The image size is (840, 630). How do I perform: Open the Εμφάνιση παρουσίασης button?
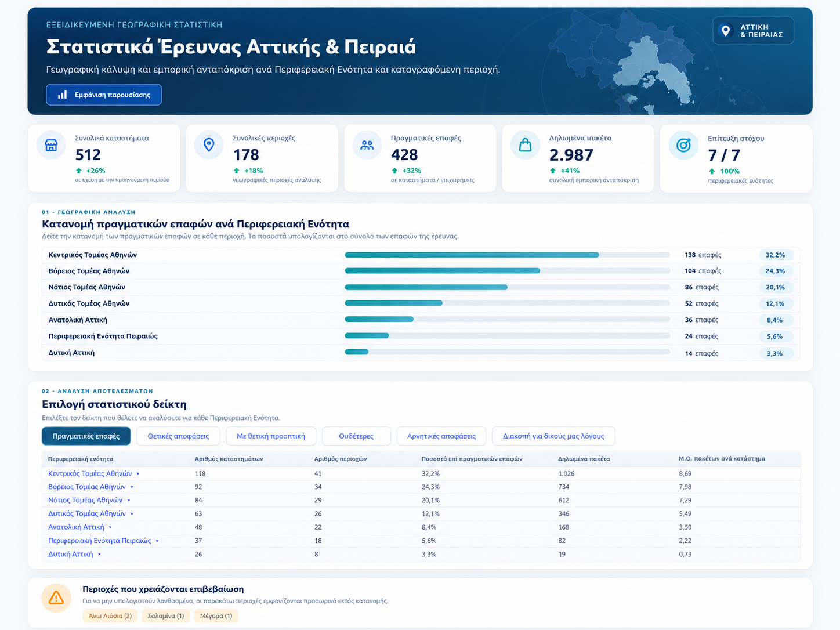[104, 95]
